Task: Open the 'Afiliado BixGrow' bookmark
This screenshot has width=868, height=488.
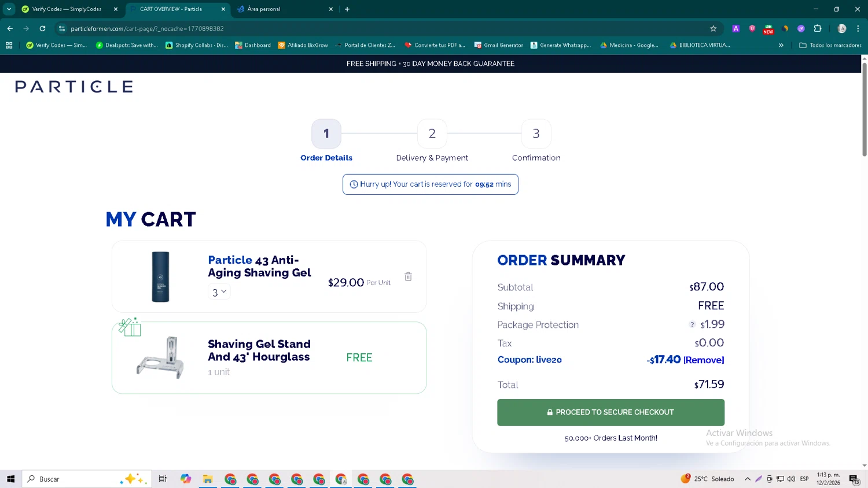Action: [x=303, y=45]
